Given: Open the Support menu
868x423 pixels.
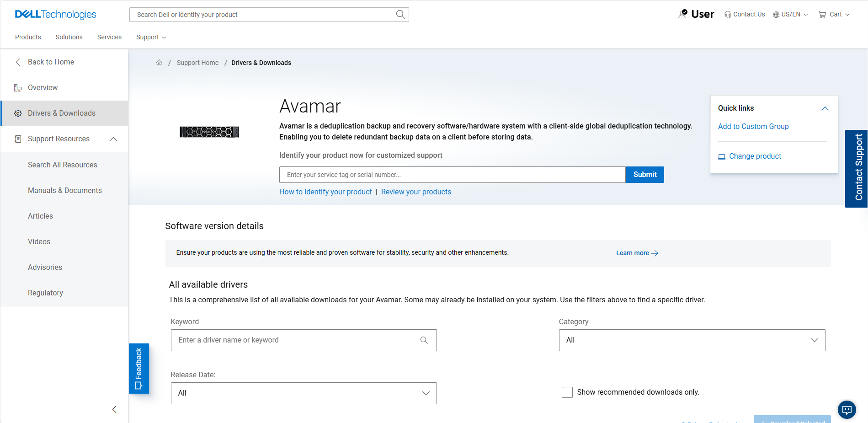Looking at the screenshot, I should pos(151,37).
